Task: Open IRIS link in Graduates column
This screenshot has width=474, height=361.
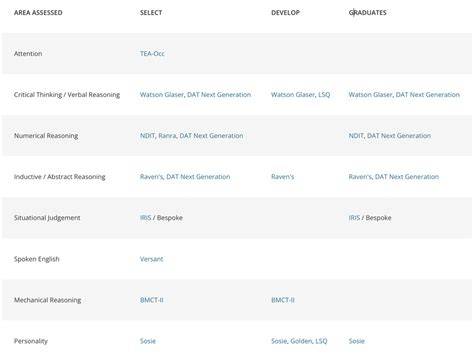Action: (x=354, y=218)
